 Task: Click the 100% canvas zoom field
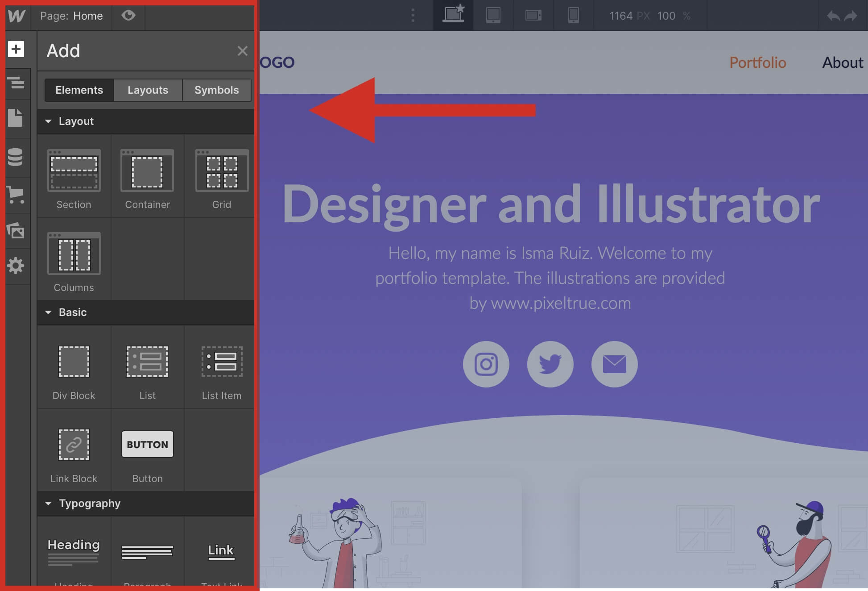coord(674,16)
